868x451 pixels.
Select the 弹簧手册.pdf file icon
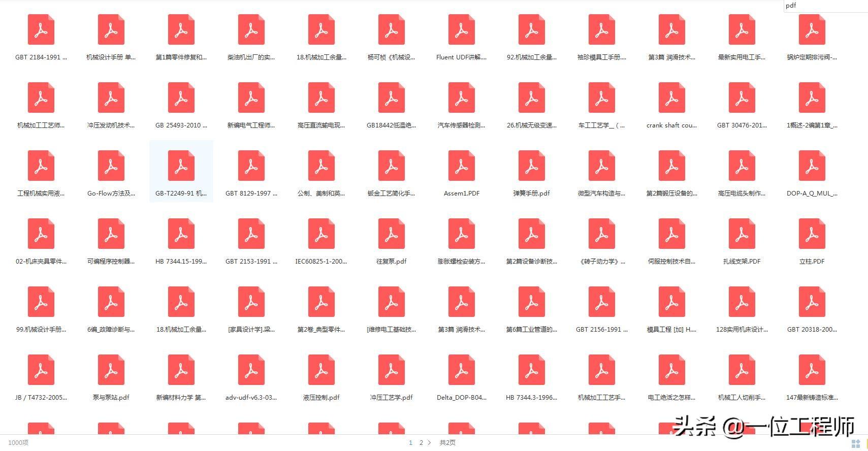pos(531,166)
